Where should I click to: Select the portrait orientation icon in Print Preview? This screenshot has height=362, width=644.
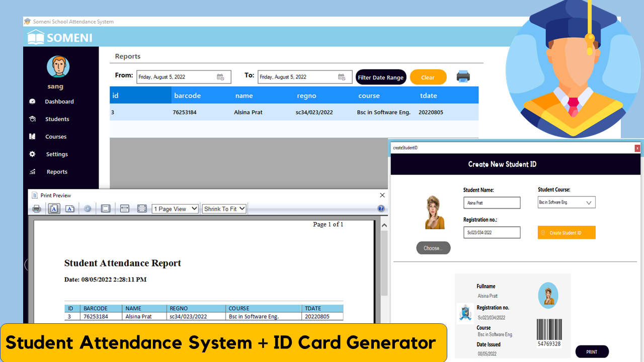(x=54, y=208)
